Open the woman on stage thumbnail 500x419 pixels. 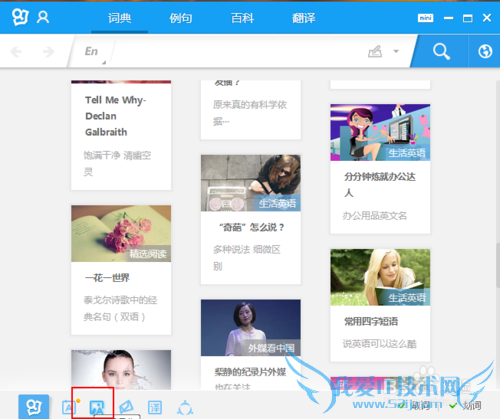click(251, 328)
